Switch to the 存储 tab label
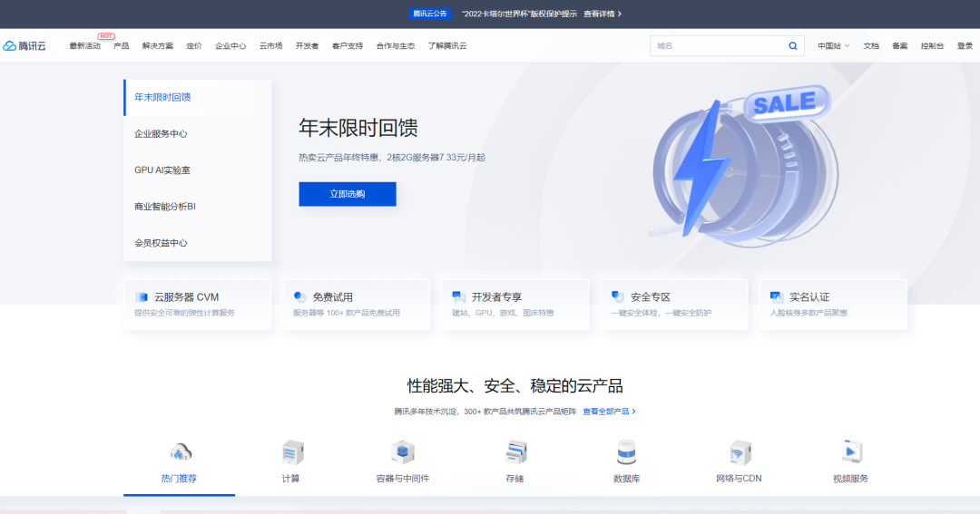 click(514, 479)
